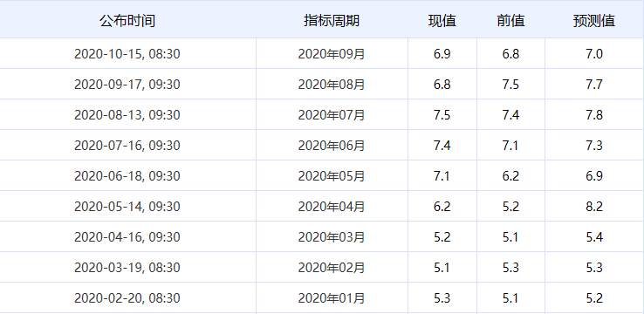Click the 2020-02-20, 08:30 release date cell
The width and height of the screenshot is (644, 314).
click(127, 298)
